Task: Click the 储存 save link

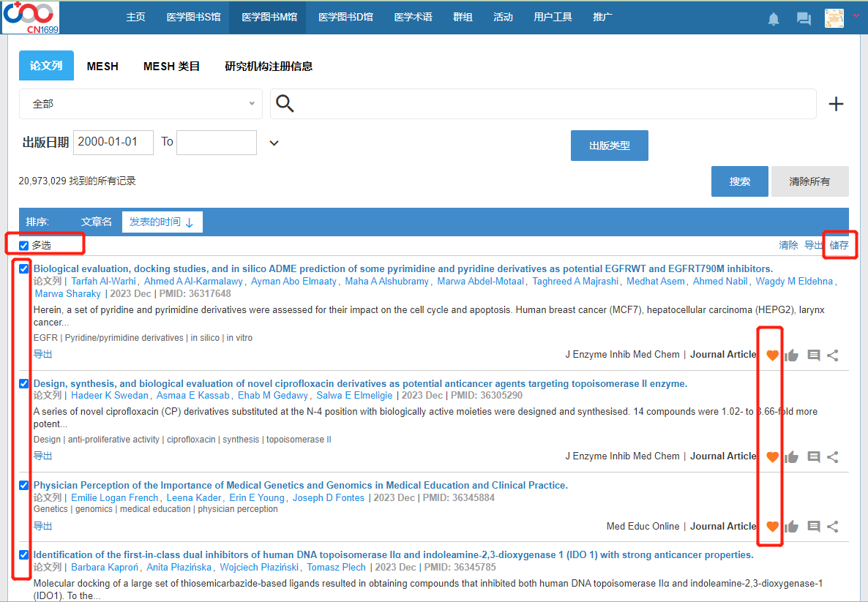Action: pos(839,246)
